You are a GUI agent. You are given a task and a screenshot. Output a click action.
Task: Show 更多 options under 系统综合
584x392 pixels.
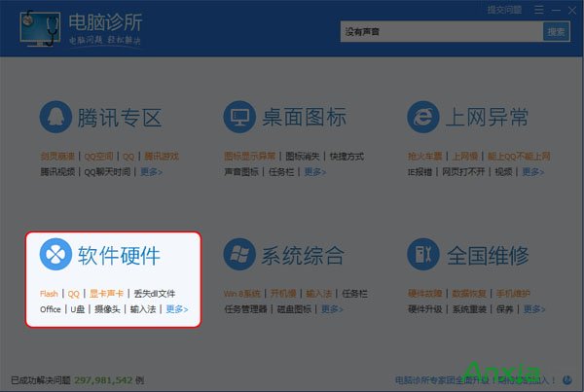(332, 309)
